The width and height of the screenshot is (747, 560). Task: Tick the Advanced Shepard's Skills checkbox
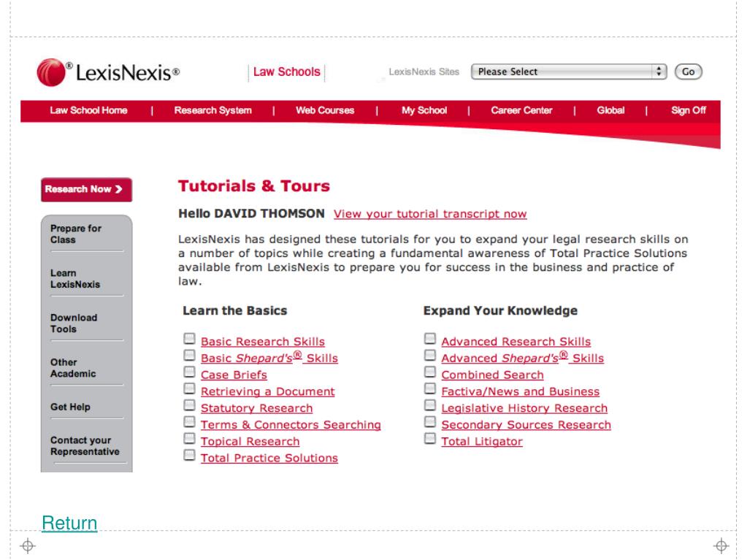pyautogui.click(x=429, y=356)
